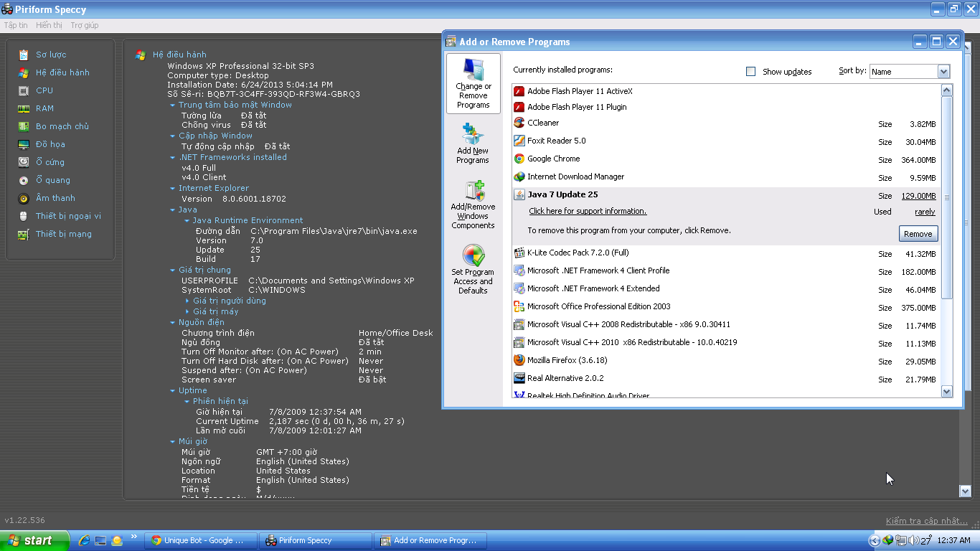980x551 pixels.
Task: Collapse the Phiên hiện tại node
Action: coord(187,402)
